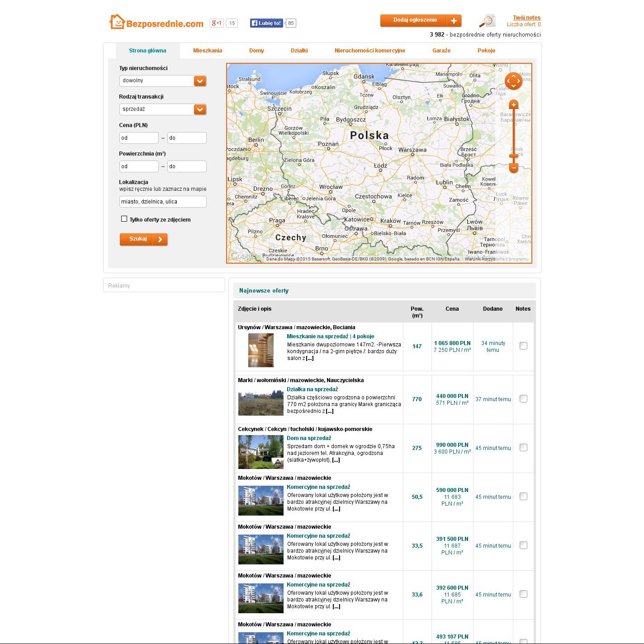The height and width of the screenshot is (644, 644).
Task: Open Rodzaj transakcji dropdown
Action: pos(200,109)
